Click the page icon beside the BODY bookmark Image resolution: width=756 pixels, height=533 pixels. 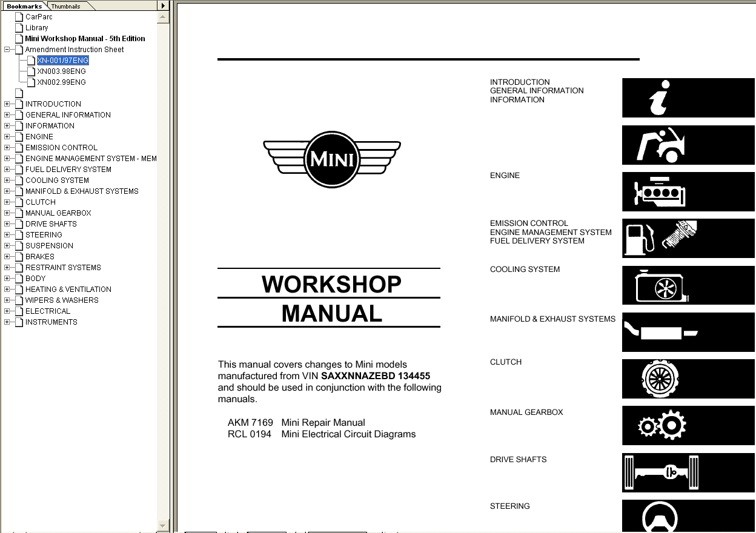tap(19, 279)
